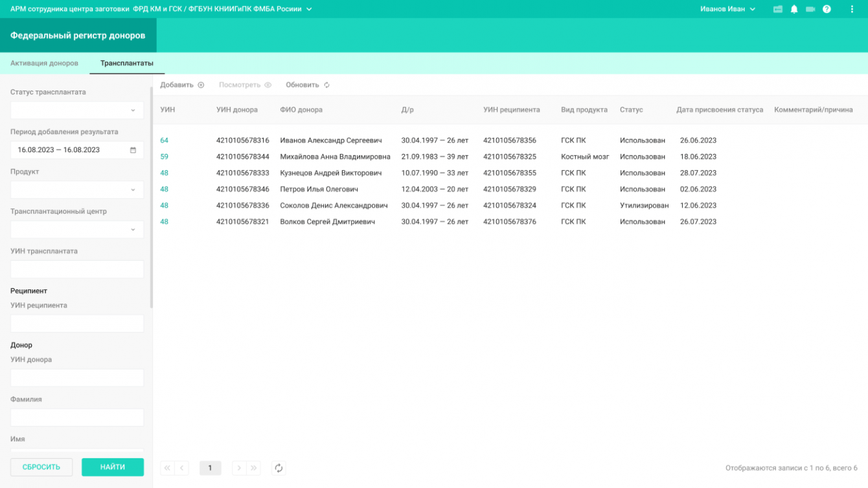Open the Продукт dropdown list
Image resolution: width=868 pixels, height=488 pixels.
[77, 190]
